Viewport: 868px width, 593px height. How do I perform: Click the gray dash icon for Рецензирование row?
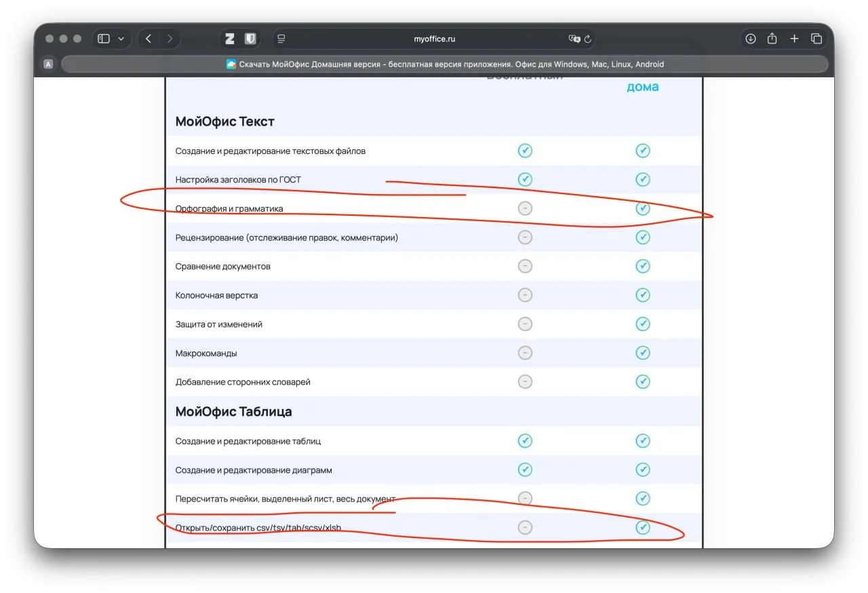point(525,237)
